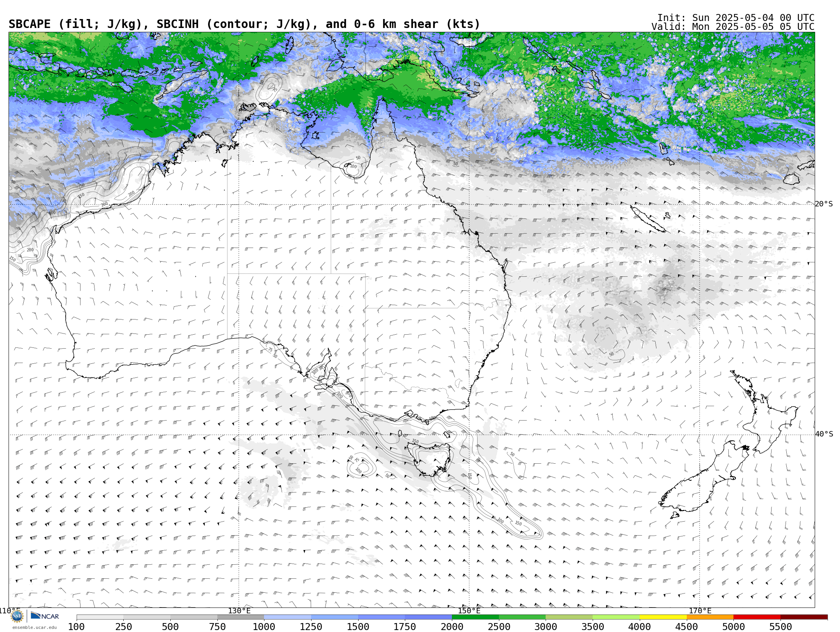Click the 1750 colorbar tick label
Screen dimensions: 840x632
click(405, 627)
